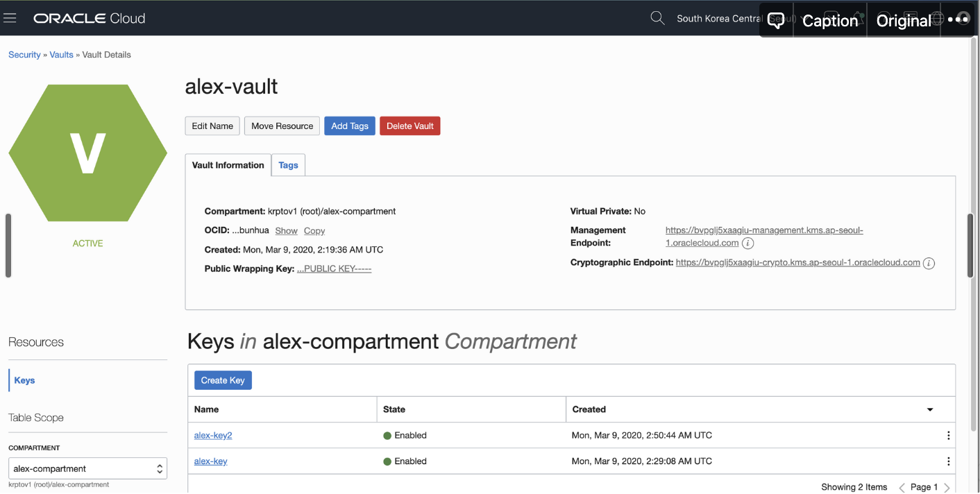Toggle Created column sort arrow
The width and height of the screenshot is (980, 494).
point(930,410)
